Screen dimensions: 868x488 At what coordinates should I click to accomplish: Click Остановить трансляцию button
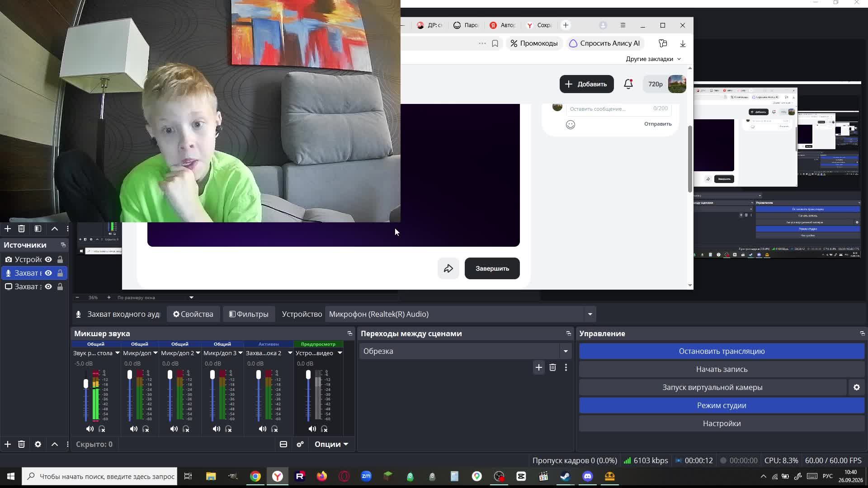(722, 351)
